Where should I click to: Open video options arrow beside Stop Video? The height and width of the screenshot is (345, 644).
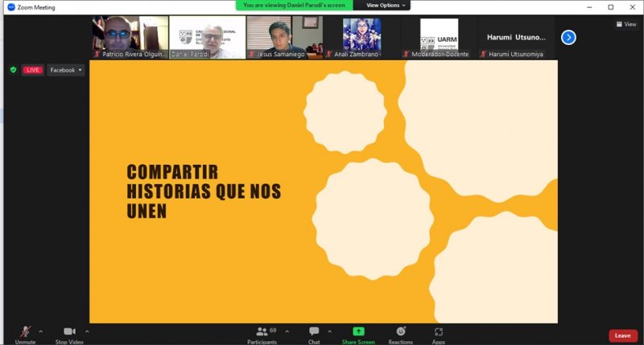point(87,331)
